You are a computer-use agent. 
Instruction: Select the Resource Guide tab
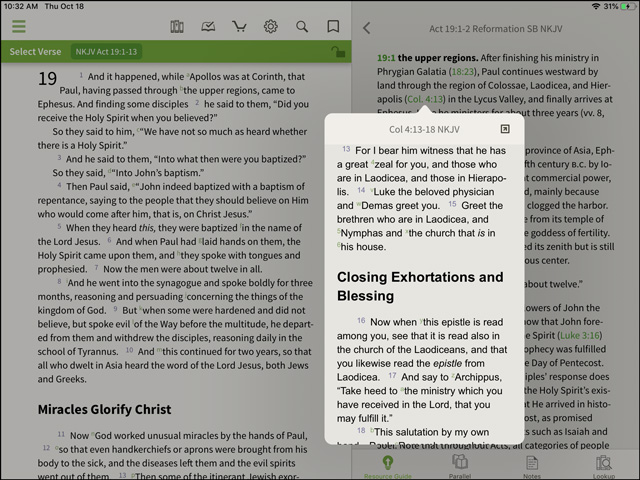(x=388, y=467)
